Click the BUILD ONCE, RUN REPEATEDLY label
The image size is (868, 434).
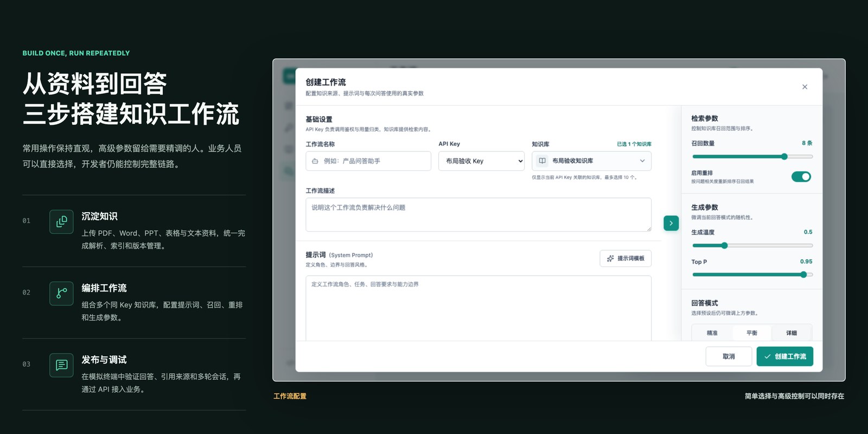(x=76, y=53)
